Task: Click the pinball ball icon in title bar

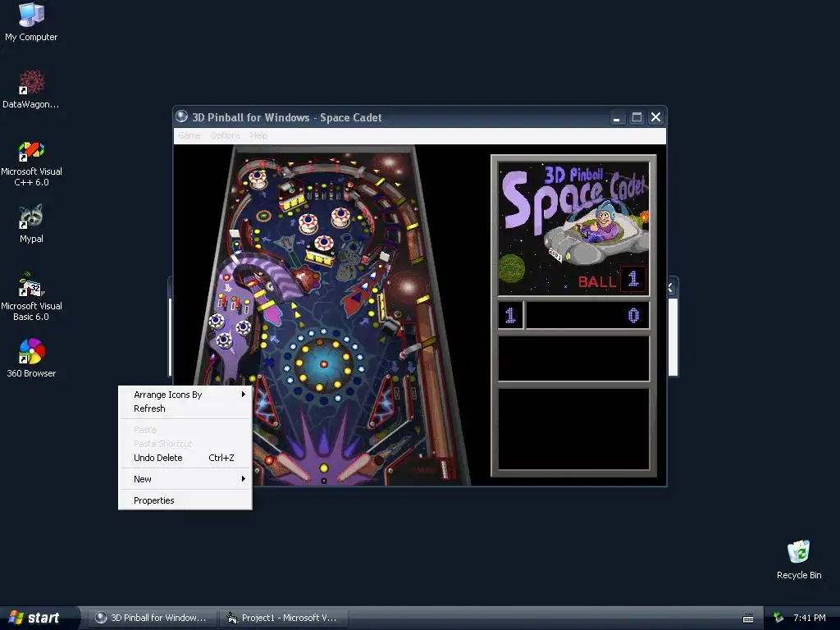Action: 181,116
